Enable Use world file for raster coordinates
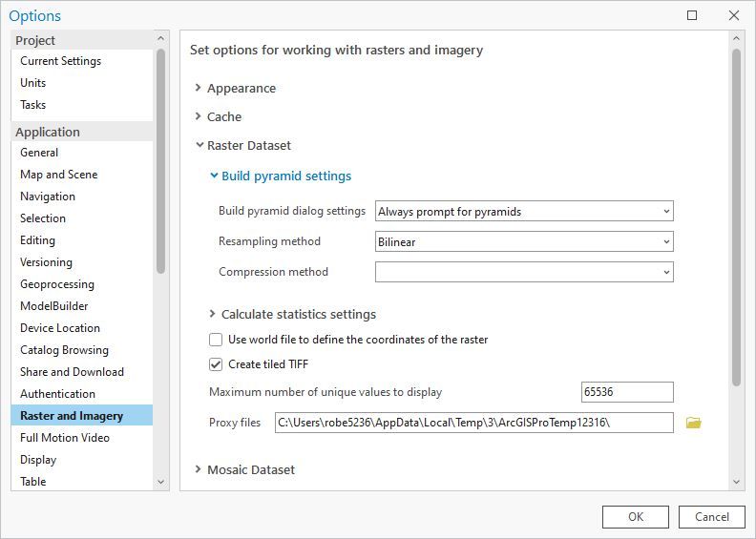Viewport: 756px width, 539px height. pos(216,340)
